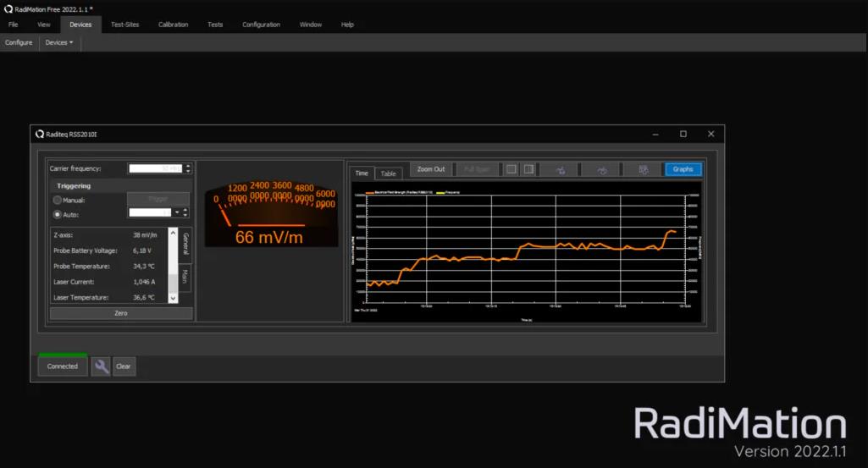868x468 pixels.
Task: Expand the Auto trigger interval dropdown
Action: 176,213
